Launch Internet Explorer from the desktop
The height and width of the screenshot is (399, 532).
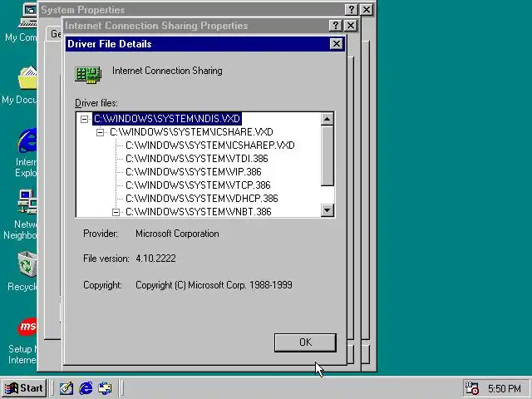click(x=27, y=140)
